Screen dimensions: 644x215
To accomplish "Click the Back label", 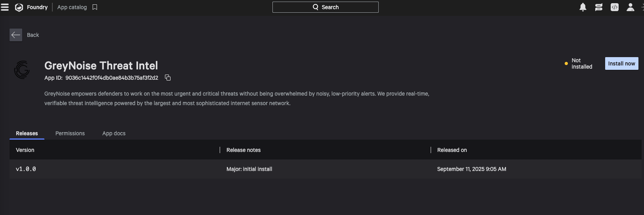I will point(33,35).
